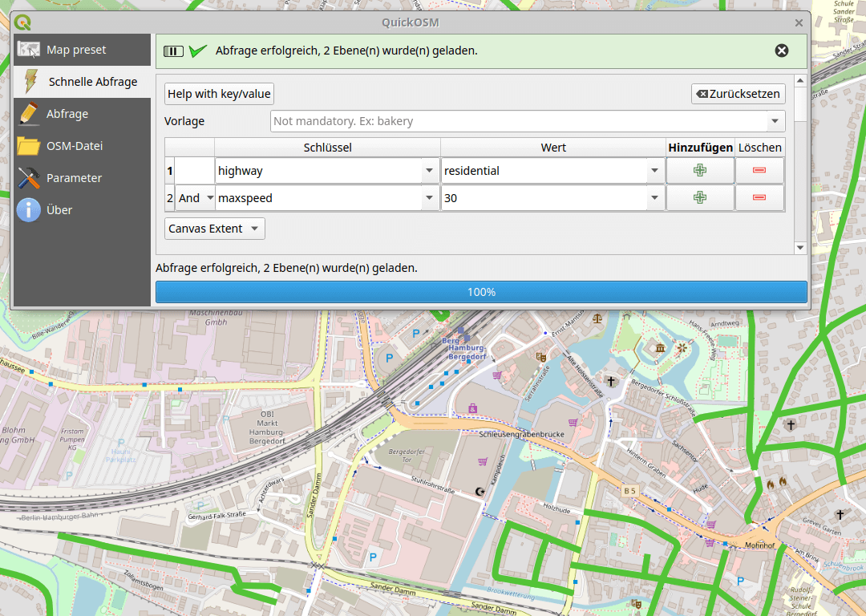Click the Vorlage preset input field

[517, 122]
